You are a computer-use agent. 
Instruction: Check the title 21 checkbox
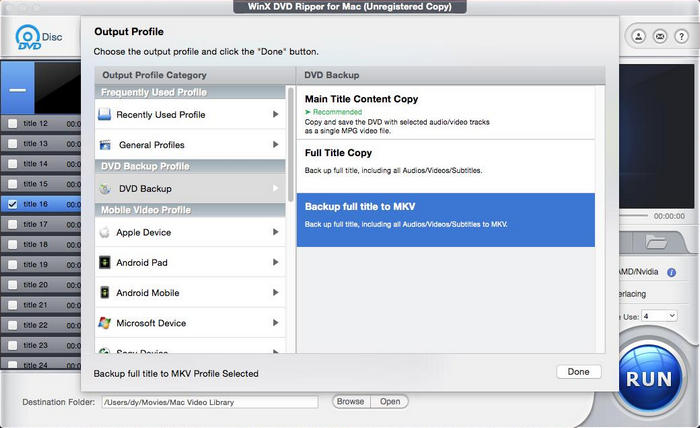tap(12, 305)
